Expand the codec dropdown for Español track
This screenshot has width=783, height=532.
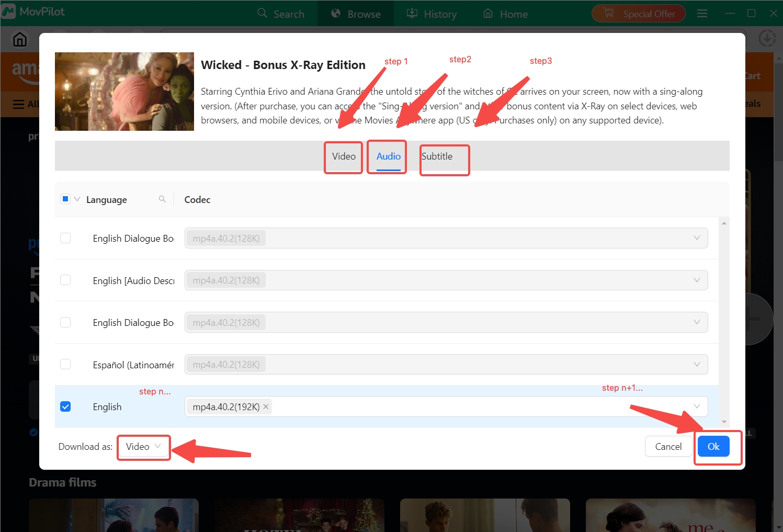click(x=696, y=364)
